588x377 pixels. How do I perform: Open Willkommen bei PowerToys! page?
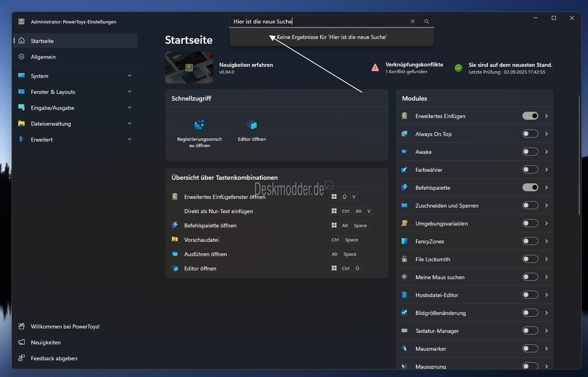(x=75, y=326)
